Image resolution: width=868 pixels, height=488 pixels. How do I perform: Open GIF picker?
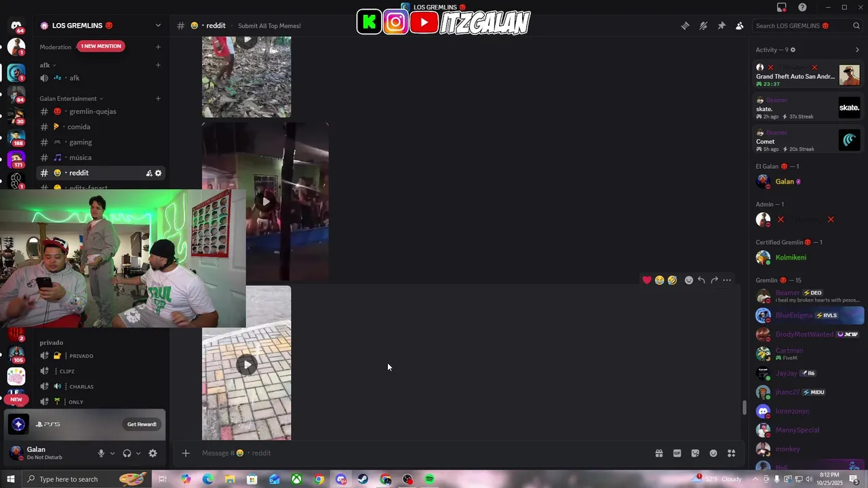pos(677,453)
